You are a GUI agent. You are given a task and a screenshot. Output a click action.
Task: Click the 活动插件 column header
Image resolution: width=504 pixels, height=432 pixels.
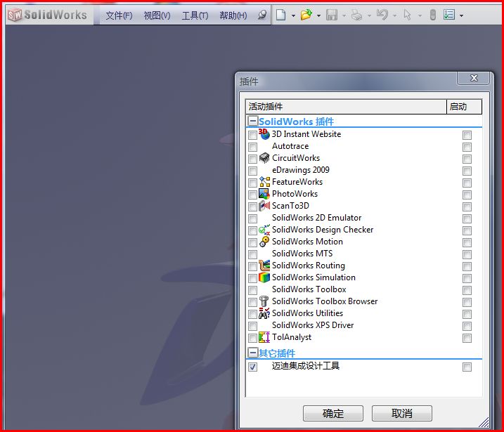pos(346,107)
